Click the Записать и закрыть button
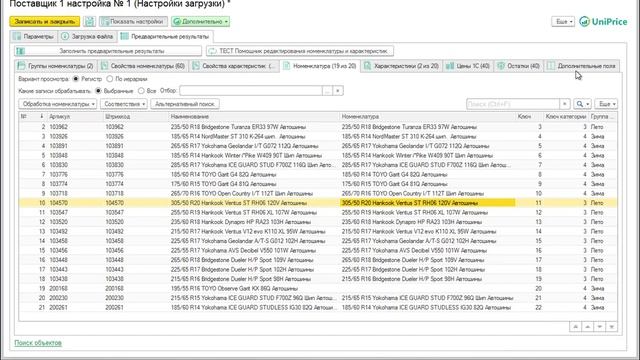The image size is (640, 360). point(45,21)
